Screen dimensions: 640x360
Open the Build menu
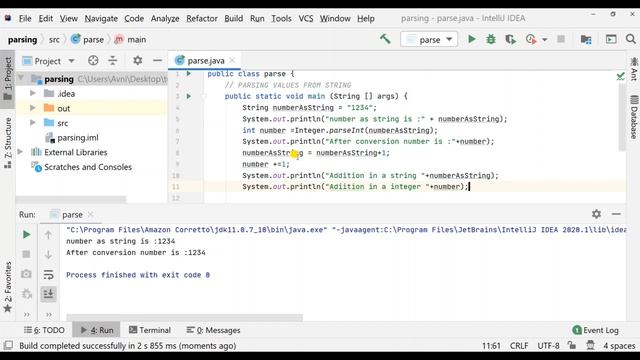click(233, 18)
